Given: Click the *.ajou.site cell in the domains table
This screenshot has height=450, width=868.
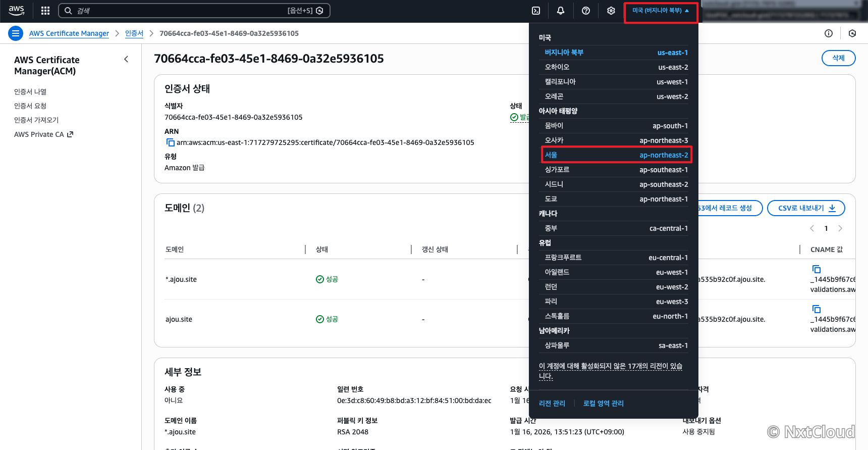Looking at the screenshot, I should point(181,279).
